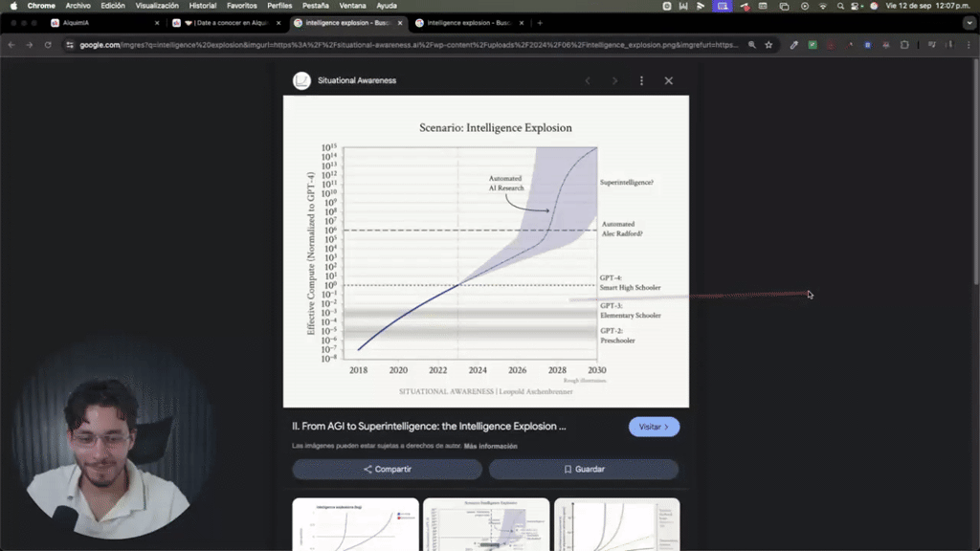The image size is (980, 551).
Task: Click the 'Situational Awareness' source name
Action: tap(357, 80)
